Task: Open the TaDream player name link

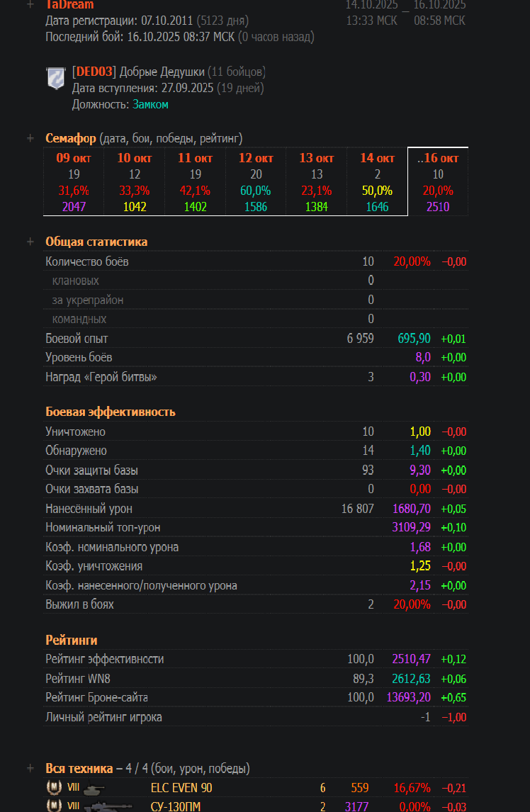Action: [x=69, y=5]
